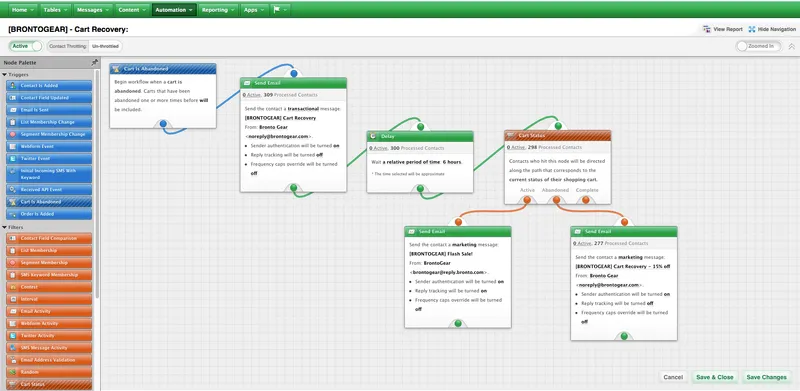This screenshot has height=391, width=800.
Task: Open 0 Active link with 309 contacts
Action: (251, 95)
